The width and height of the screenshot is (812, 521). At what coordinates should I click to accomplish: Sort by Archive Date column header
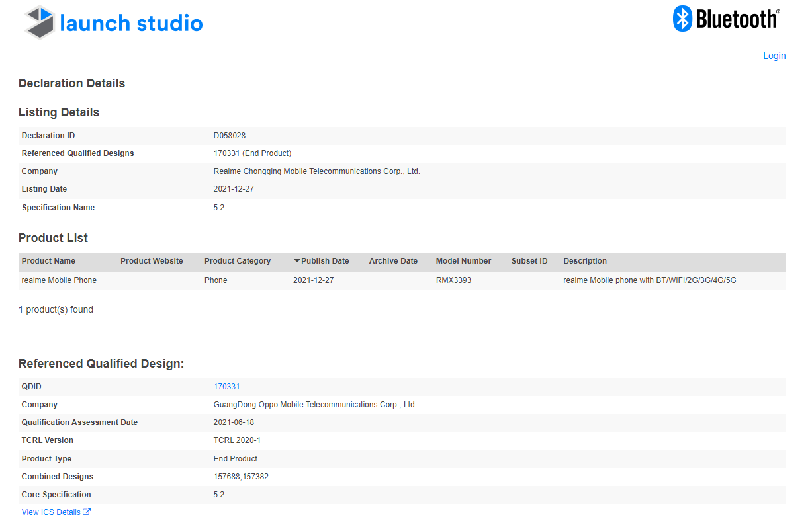click(x=393, y=261)
